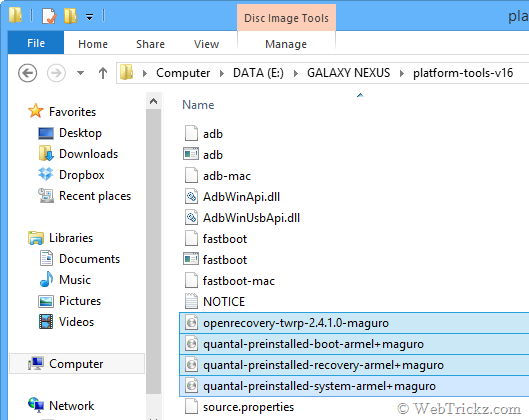Expand the arrow after Computer in address bar
Image resolution: width=529 pixels, height=420 pixels.
coord(222,73)
